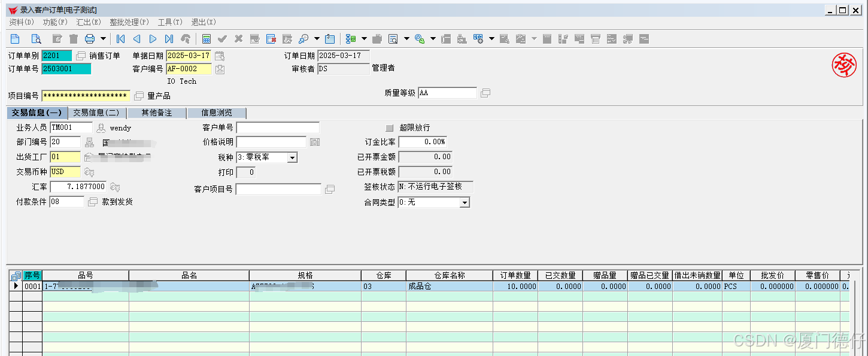Jump to the first record arrow
The height and width of the screenshot is (356, 868).
coord(120,39)
